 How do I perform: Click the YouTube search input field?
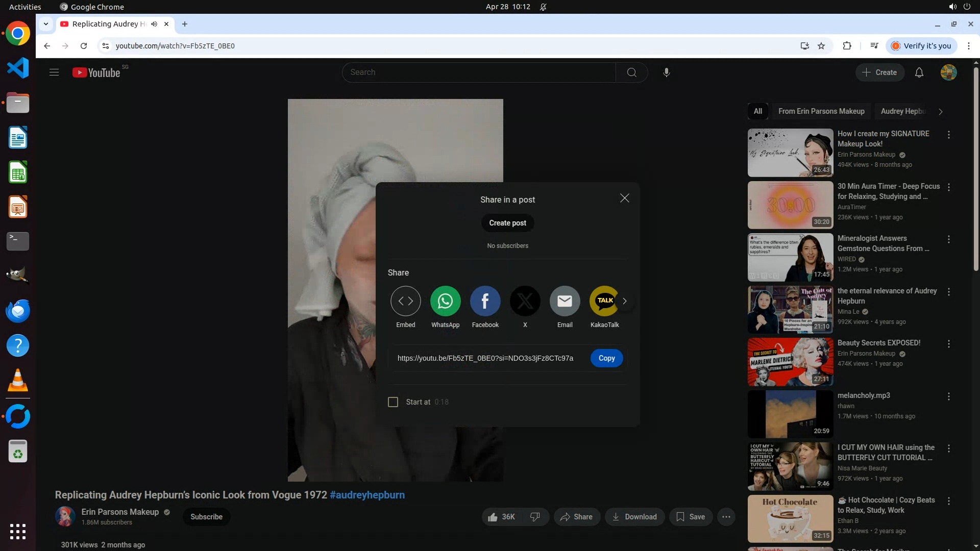(x=479, y=72)
